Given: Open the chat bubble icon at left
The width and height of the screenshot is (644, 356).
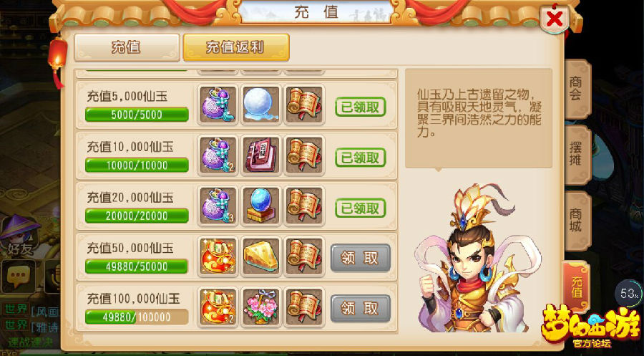Looking at the screenshot, I should [x=18, y=276].
